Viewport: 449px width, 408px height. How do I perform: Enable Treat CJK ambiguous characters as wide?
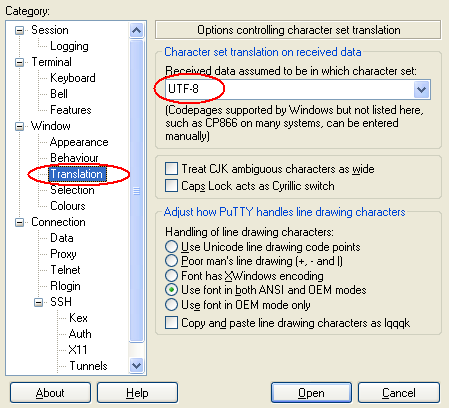point(171,169)
